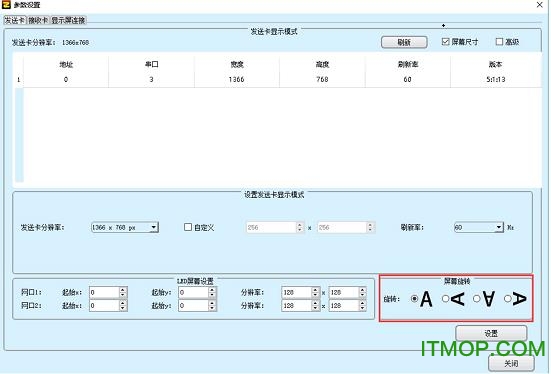Viewport: 551px width, 374px height.
Task: Click the 高度 column header
Action: click(x=322, y=64)
